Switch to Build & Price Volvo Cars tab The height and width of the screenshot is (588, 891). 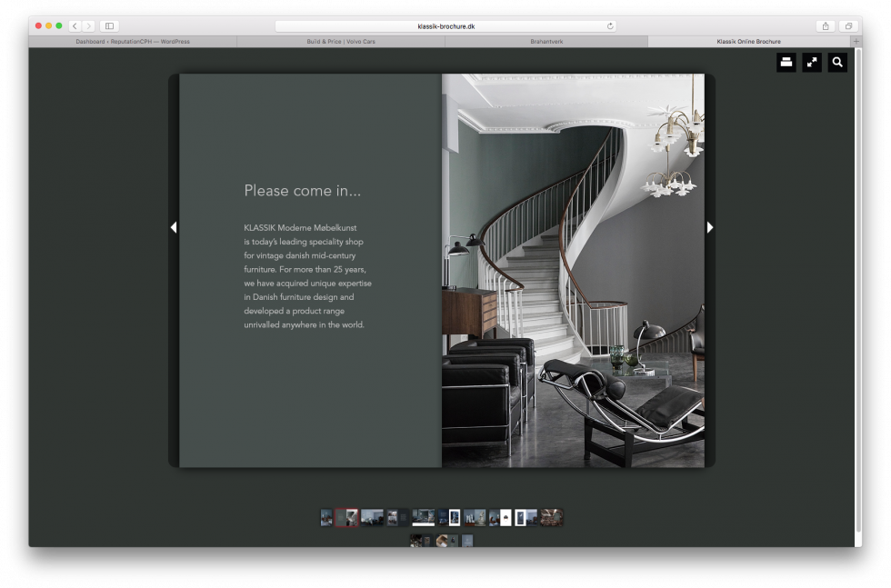click(x=341, y=42)
